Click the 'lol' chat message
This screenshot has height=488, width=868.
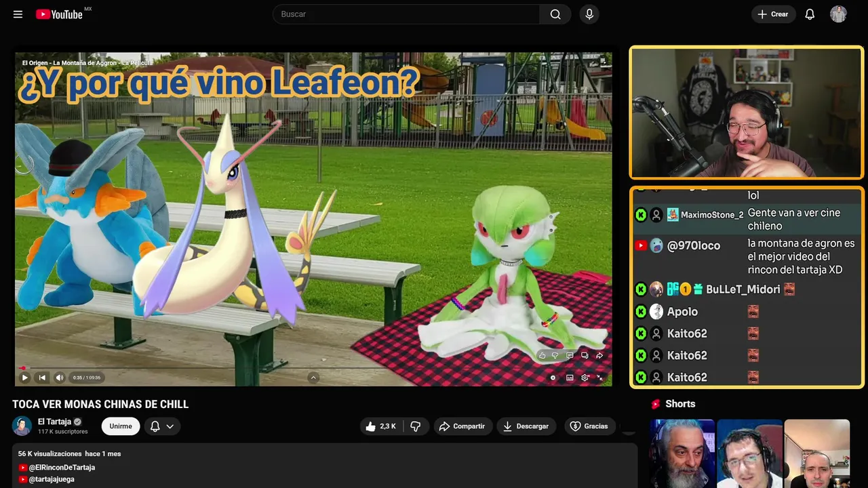[x=753, y=195]
